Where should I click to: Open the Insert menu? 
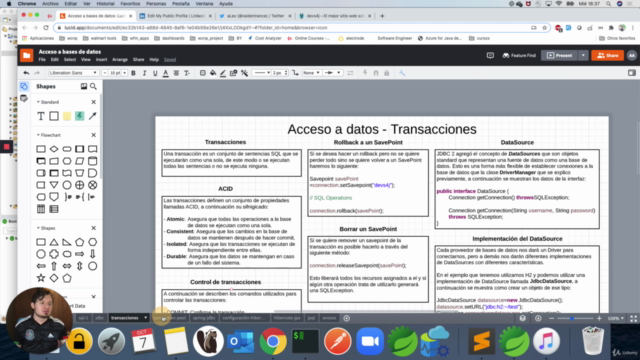(x=101, y=60)
